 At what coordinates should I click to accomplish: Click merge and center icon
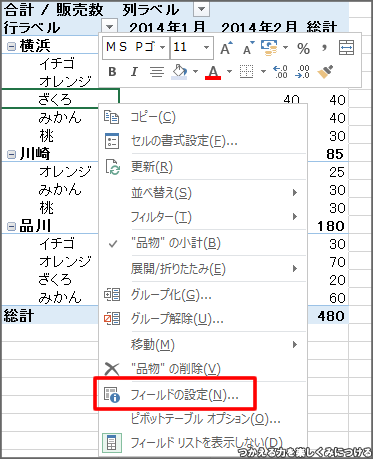[346, 48]
